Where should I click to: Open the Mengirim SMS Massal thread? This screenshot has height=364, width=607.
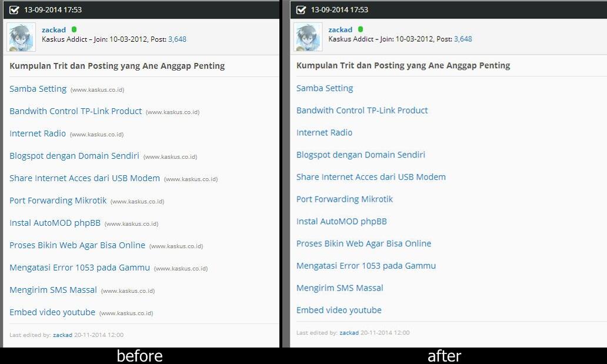point(53,290)
